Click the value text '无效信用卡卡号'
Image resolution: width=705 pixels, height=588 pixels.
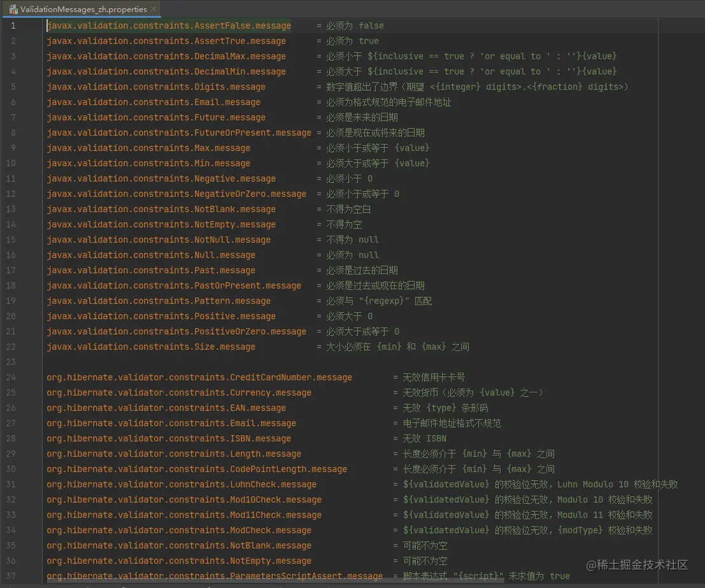pyautogui.click(x=434, y=377)
